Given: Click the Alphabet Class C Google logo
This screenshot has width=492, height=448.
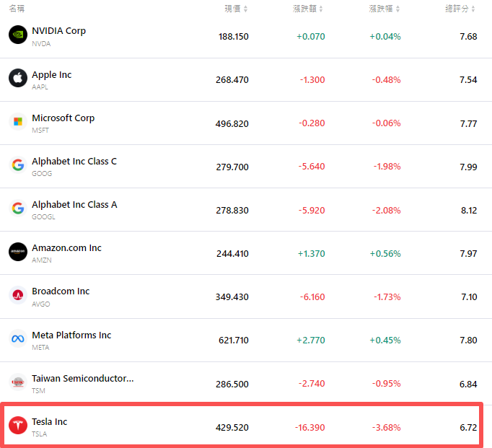Looking at the screenshot, I should point(18,165).
